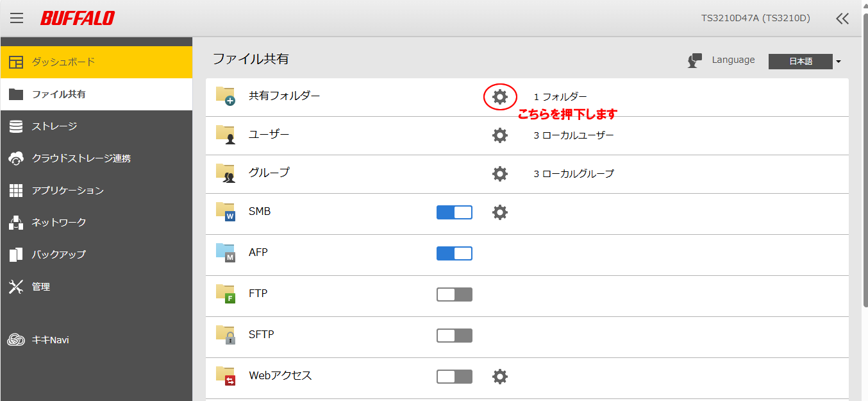
Task: Click the ファイル共有 page heading
Action: (251, 59)
